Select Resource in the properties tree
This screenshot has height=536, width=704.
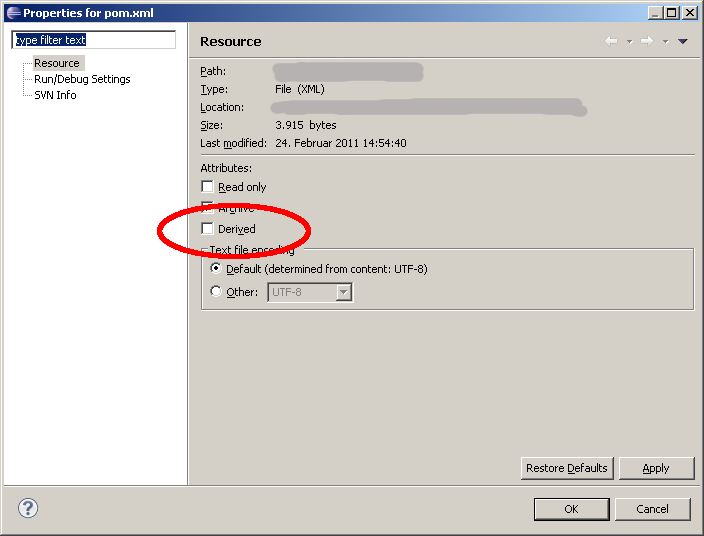(57, 63)
